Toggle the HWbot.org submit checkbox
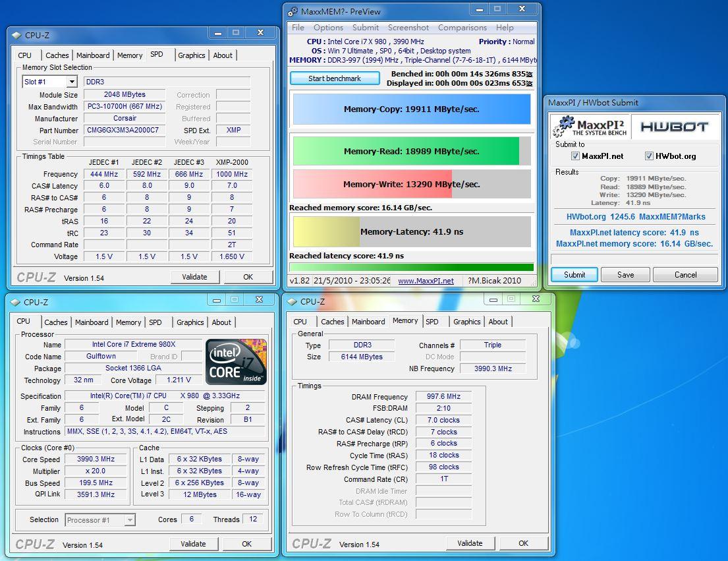Screen dimensions: 728x561 (649, 156)
